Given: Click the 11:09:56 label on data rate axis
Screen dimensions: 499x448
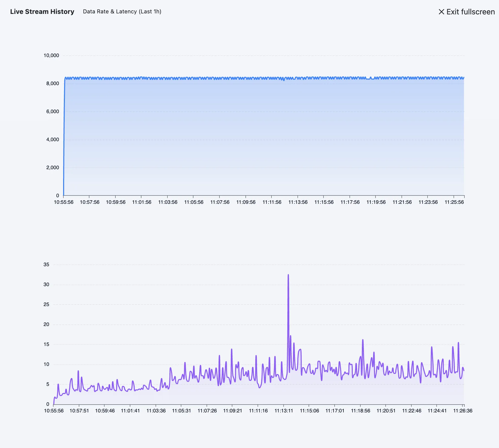Looking at the screenshot, I should point(246,202).
